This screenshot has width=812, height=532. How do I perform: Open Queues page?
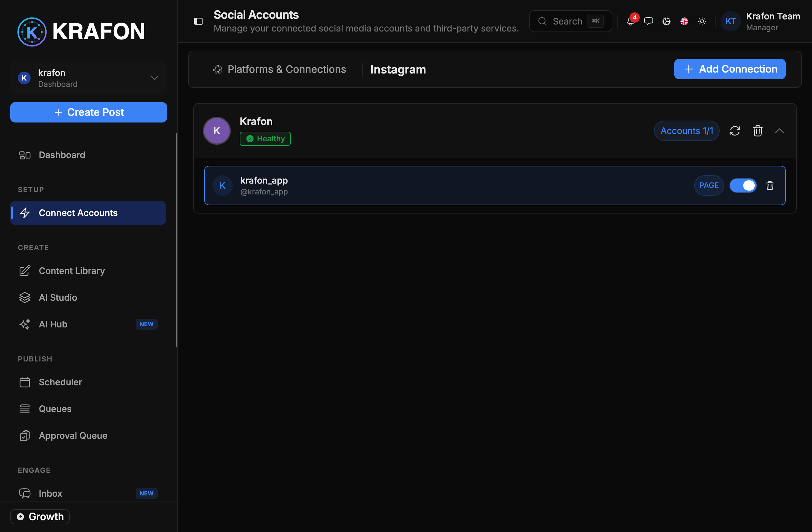click(88, 409)
